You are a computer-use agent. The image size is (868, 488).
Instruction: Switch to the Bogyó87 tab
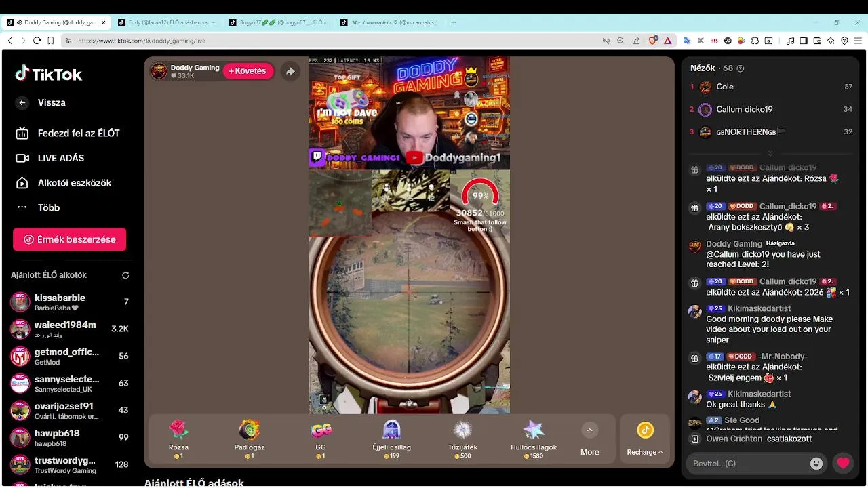(278, 22)
